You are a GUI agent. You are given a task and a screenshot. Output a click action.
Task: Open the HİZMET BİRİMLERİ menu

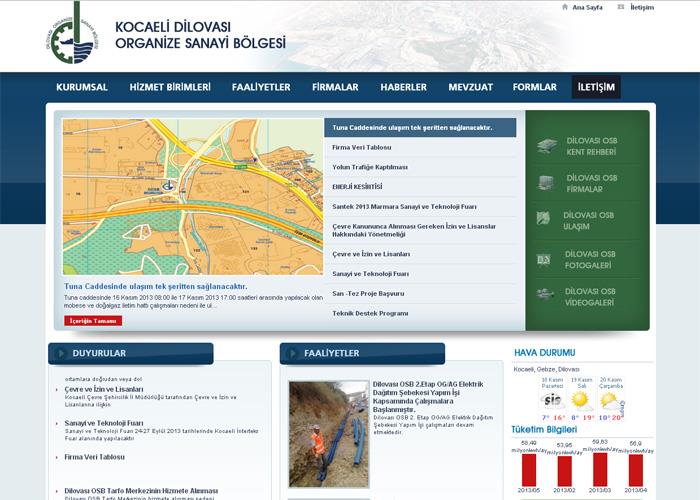pos(170,87)
